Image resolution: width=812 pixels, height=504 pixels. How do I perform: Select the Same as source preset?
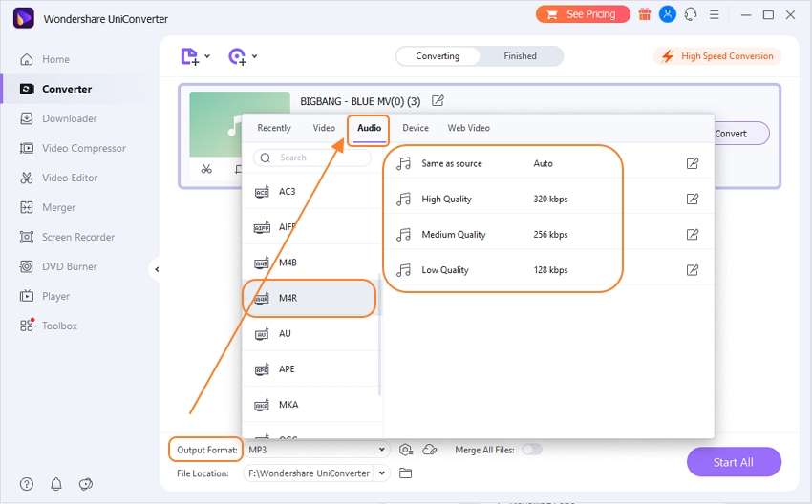pyautogui.click(x=549, y=163)
